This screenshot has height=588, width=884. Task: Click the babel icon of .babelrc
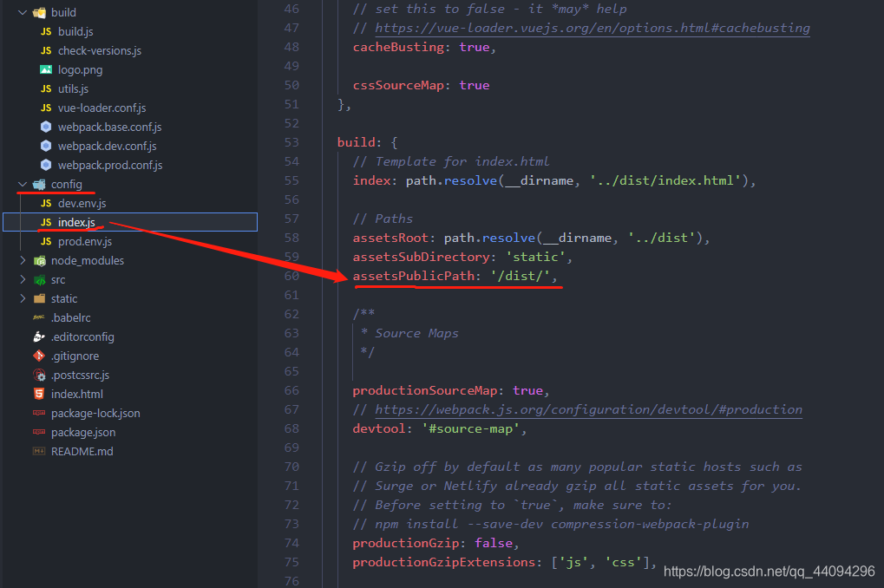[39, 317]
